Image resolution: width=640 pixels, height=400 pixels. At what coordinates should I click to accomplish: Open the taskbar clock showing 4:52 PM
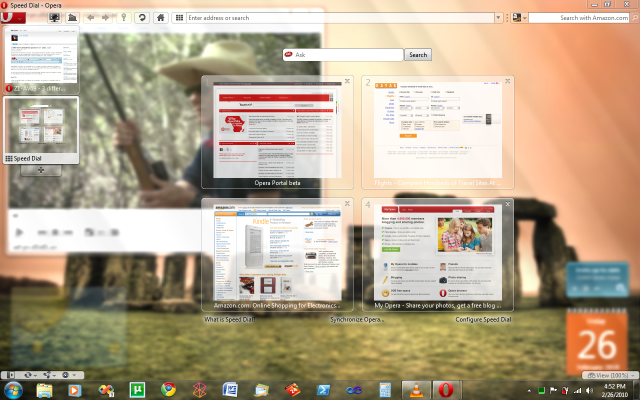tap(614, 390)
